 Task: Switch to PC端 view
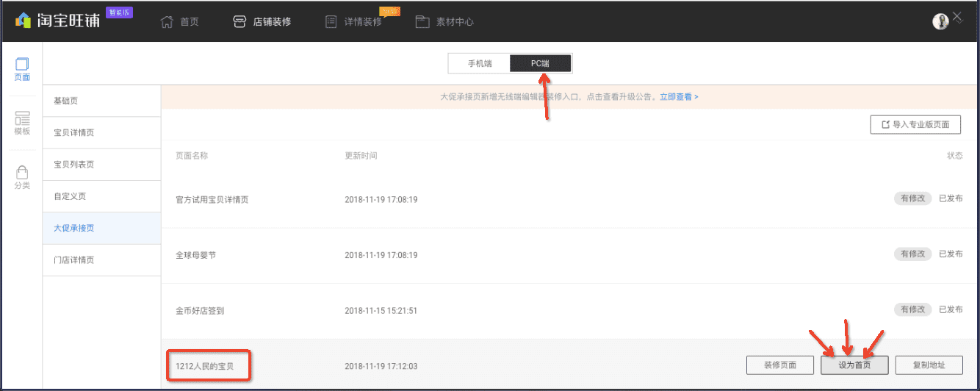point(540,64)
